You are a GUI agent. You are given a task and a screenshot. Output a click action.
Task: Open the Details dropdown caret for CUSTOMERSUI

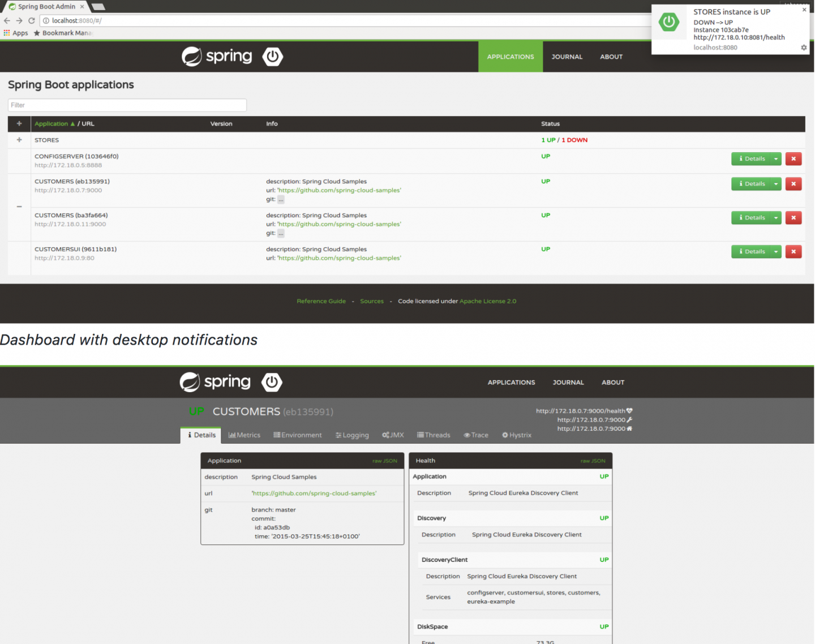pyautogui.click(x=776, y=252)
